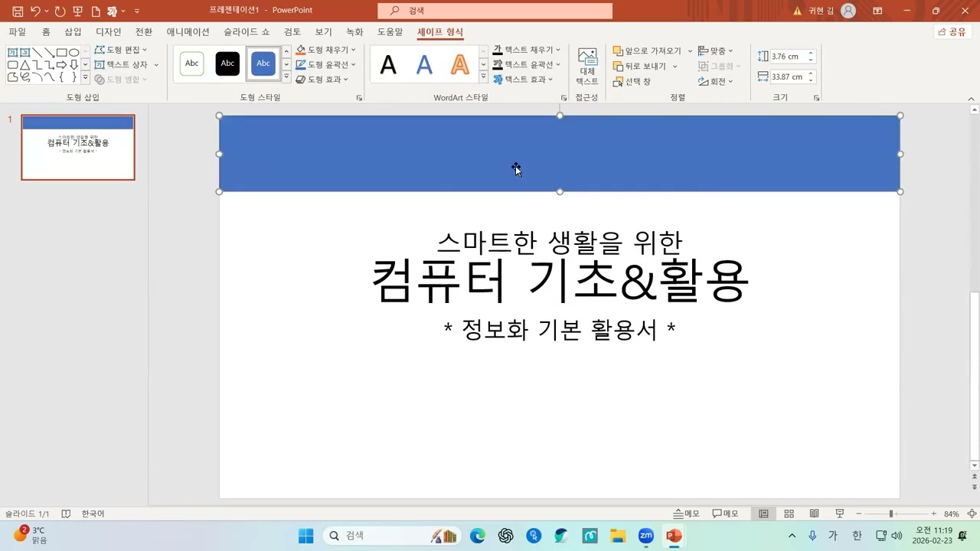Open the ribbon display options icon
The image size is (980, 551).
(x=877, y=11)
